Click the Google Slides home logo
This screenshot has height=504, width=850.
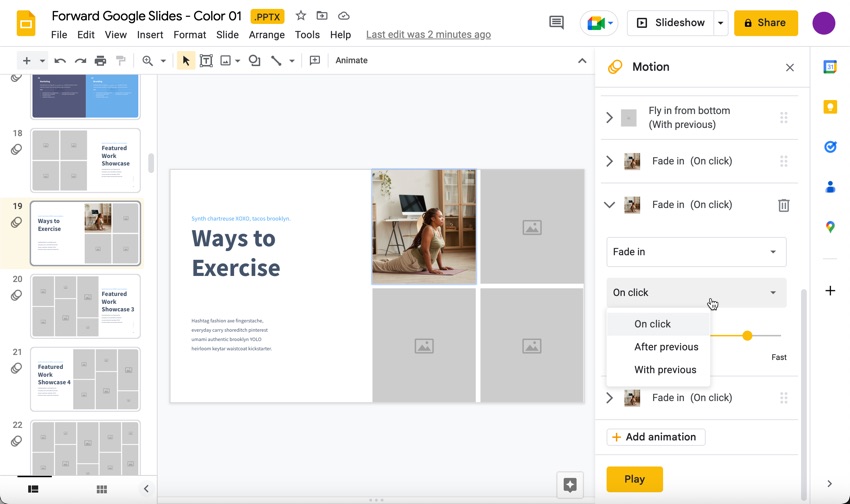(x=25, y=24)
